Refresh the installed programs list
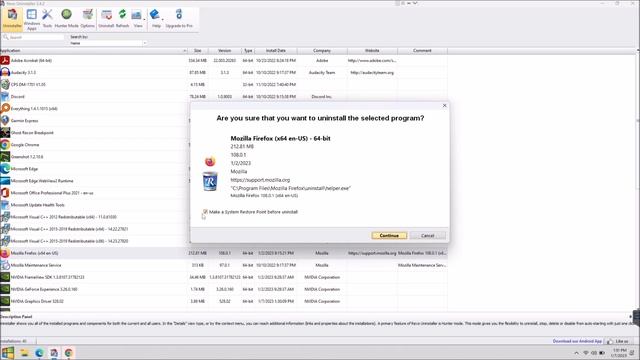This screenshot has height=360, width=640. tap(122, 18)
